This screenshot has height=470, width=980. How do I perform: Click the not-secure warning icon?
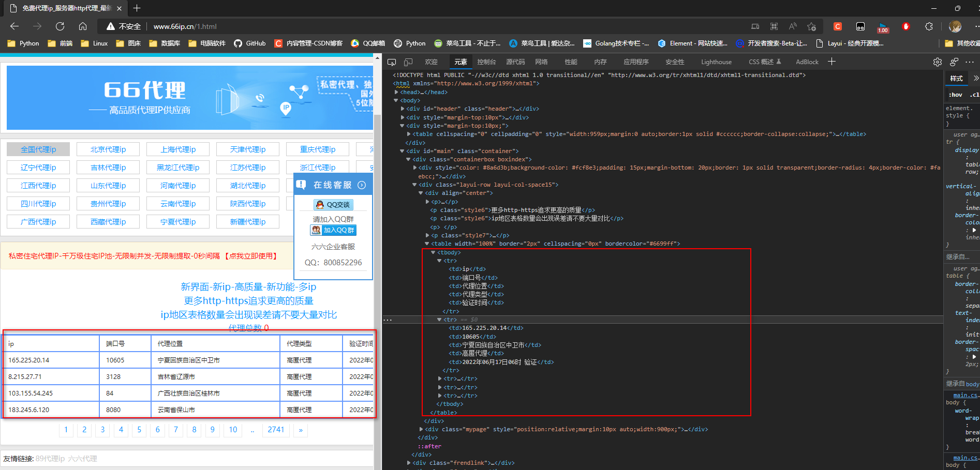[x=110, y=26]
